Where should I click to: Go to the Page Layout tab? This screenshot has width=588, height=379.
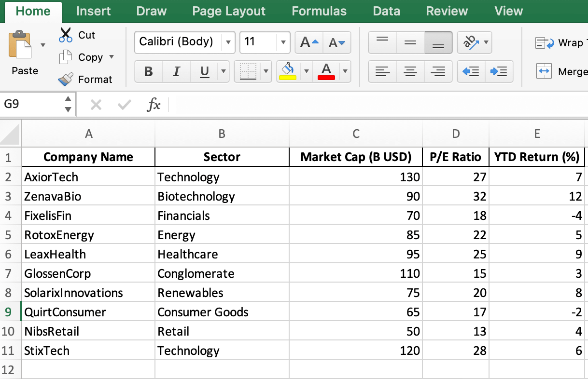coord(229,11)
